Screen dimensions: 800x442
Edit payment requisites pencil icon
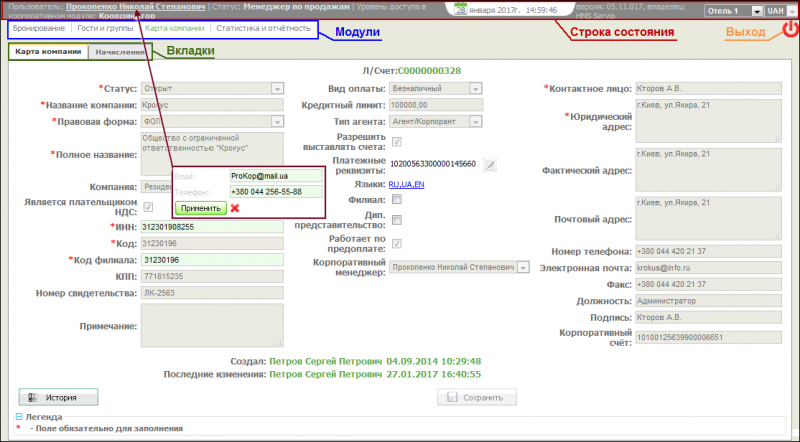pos(489,165)
